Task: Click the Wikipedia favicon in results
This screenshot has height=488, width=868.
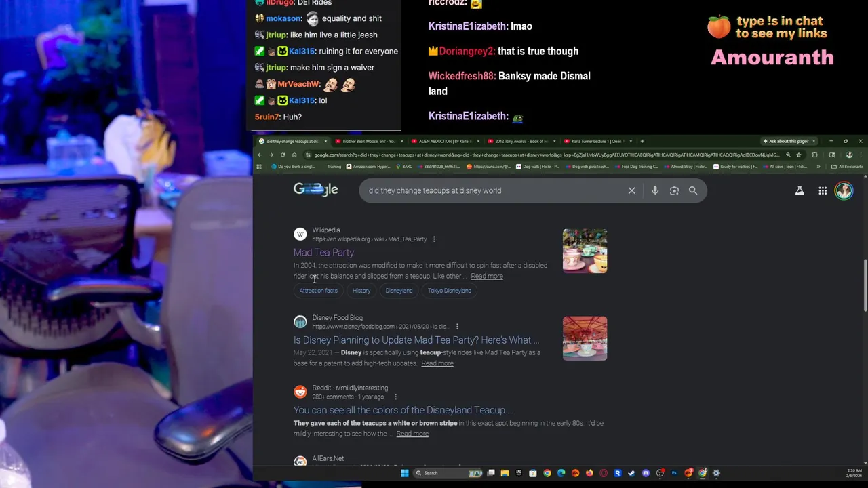Action: (x=300, y=235)
